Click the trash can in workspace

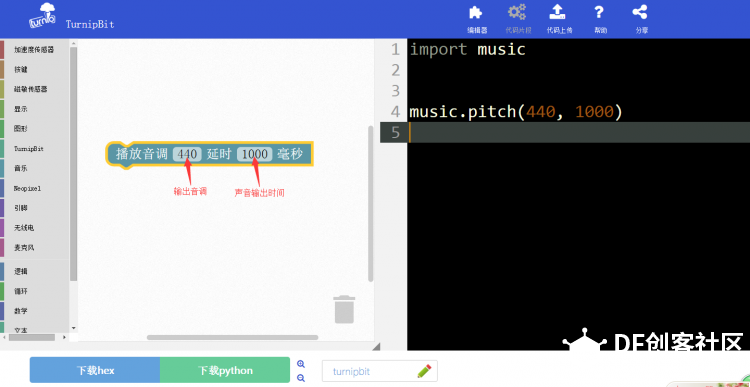344,309
